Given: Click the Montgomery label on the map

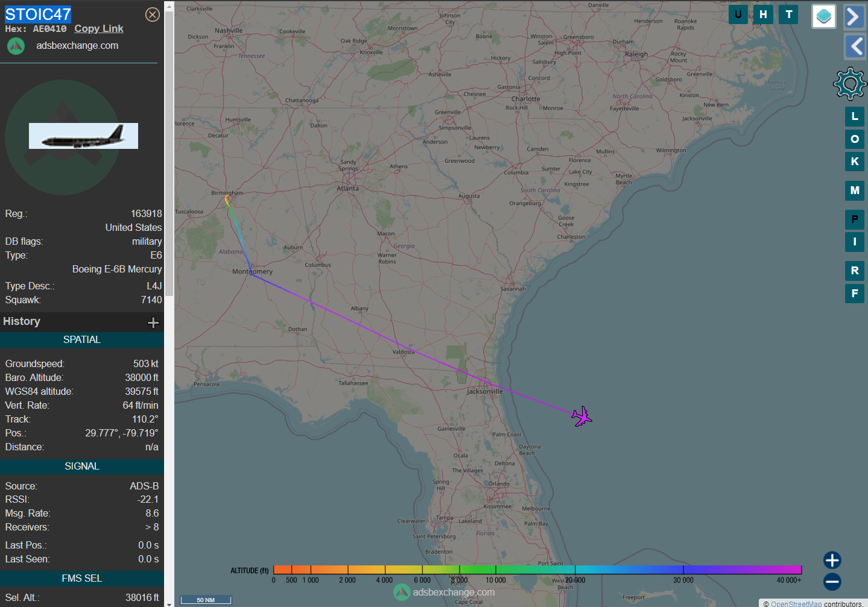Looking at the screenshot, I should [253, 272].
